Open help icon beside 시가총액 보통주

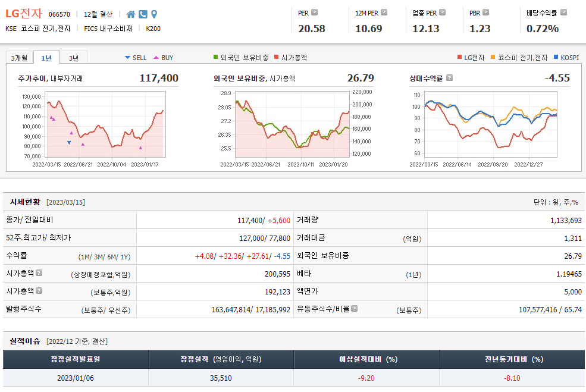[39, 290]
